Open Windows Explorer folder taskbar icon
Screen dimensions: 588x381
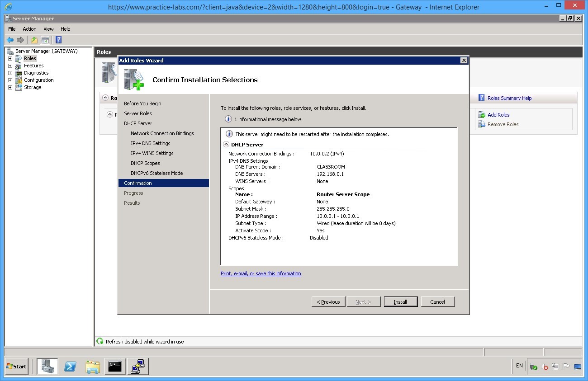(93, 367)
